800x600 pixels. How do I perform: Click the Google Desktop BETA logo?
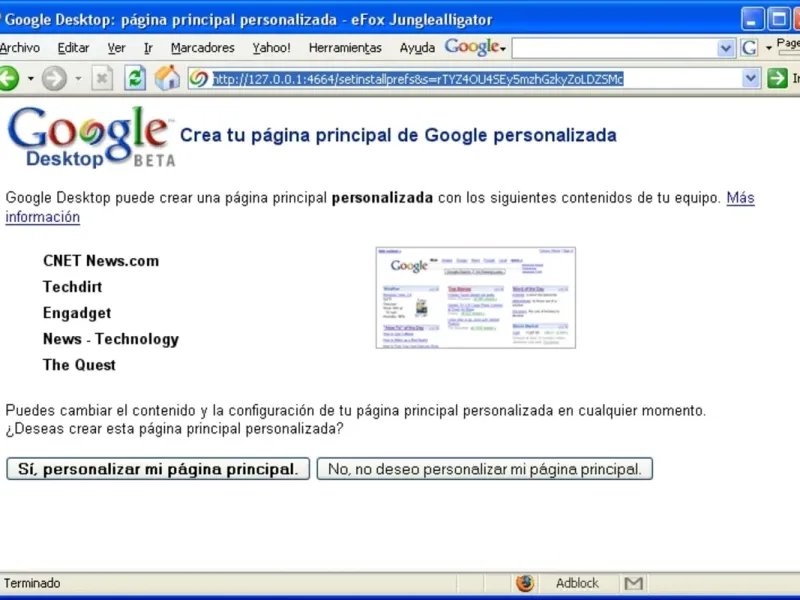[x=91, y=137]
